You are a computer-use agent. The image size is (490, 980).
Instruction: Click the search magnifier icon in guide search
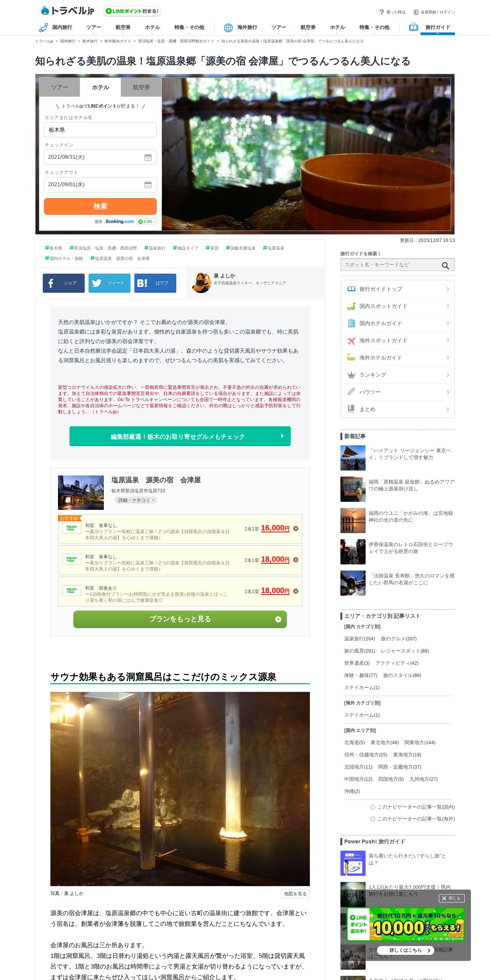point(445,266)
